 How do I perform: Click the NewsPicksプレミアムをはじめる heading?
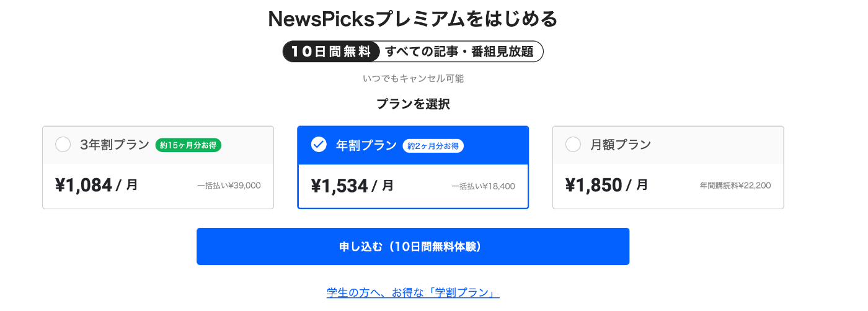(413, 19)
